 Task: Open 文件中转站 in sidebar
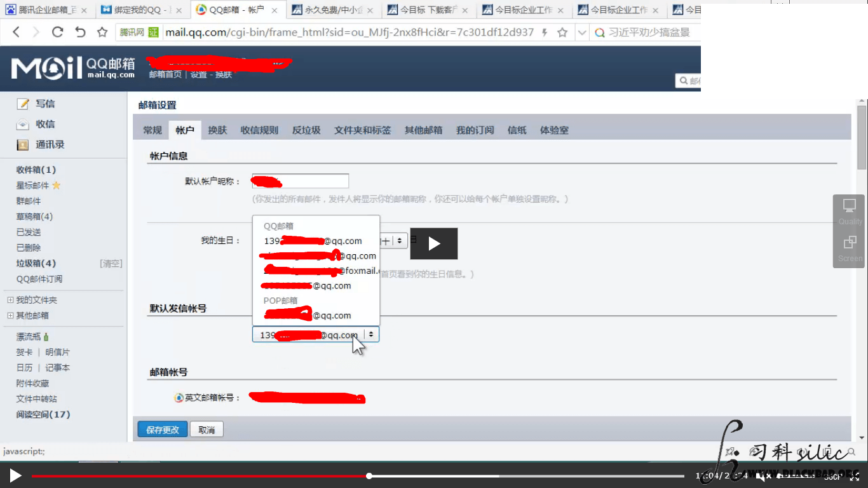36,399
